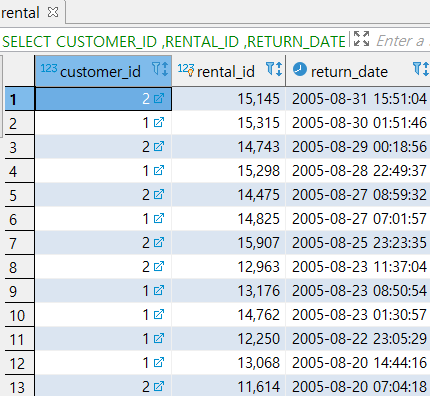Image resolution: width=430 pixels, height=396 pixels.
Task: Open the foreign key link in row 11
Action: (x=159, y=339)
